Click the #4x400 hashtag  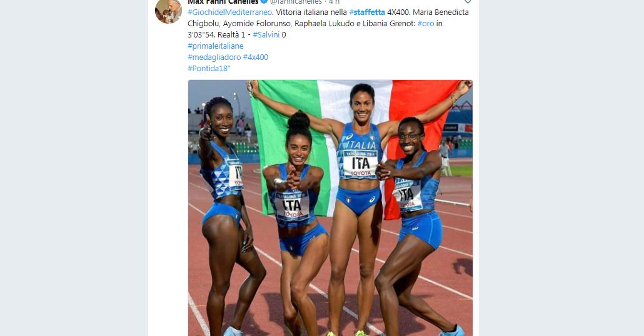click(x=256, y=57)
